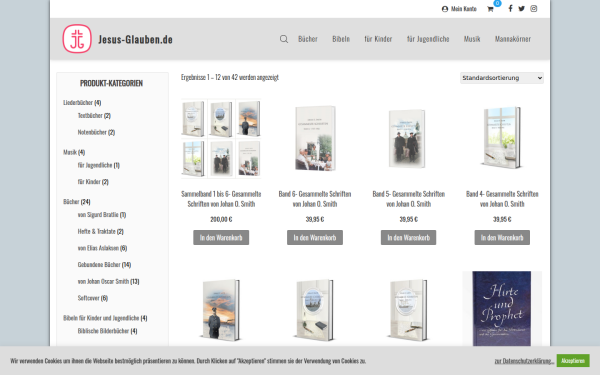The height and width of the screenshot is (375, 600).
Task: Add Band 4 to the Warenkorb
Action: point(502,238)
